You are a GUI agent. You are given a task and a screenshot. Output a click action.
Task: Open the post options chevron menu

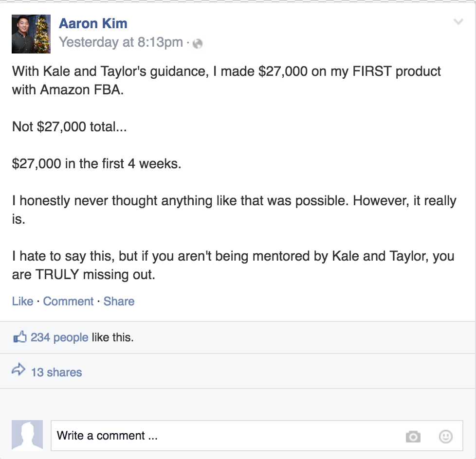(x=458, y=21)
